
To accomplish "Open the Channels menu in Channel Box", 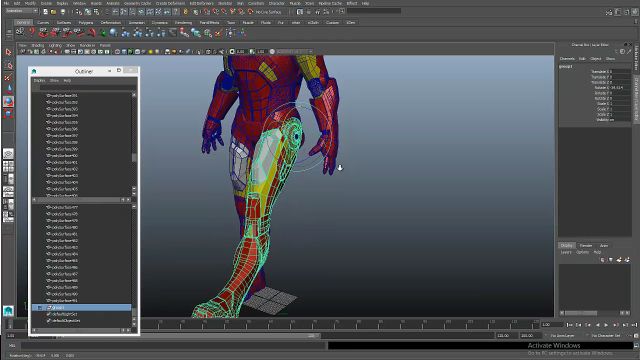I will pos(567,59).
